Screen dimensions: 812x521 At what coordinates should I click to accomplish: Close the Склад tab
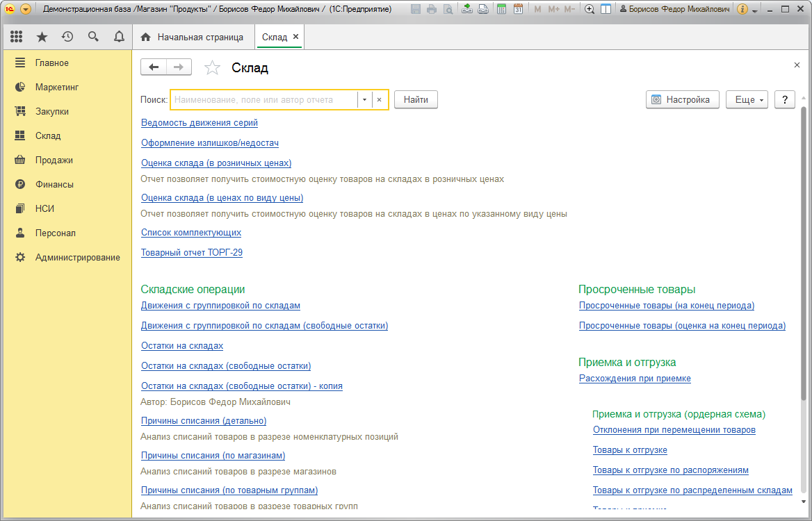[295, 37]
